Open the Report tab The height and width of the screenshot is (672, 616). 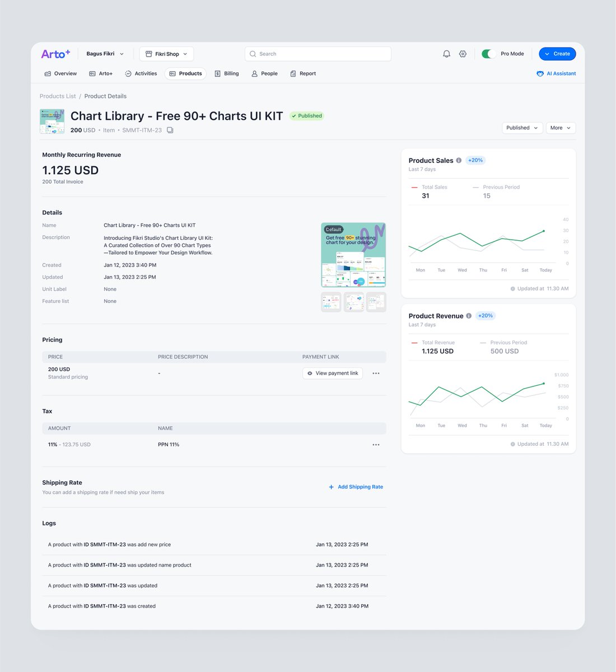click(302, 73)
